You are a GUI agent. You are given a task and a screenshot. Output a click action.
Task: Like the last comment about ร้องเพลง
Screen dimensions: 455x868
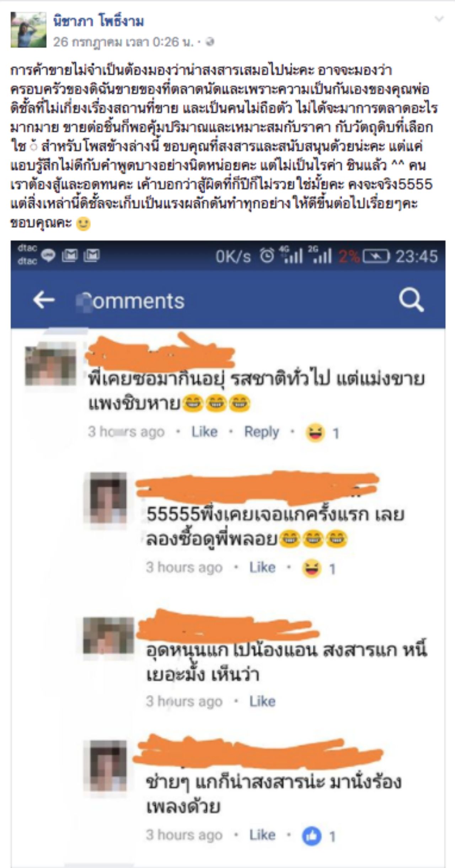pos(262,835)
